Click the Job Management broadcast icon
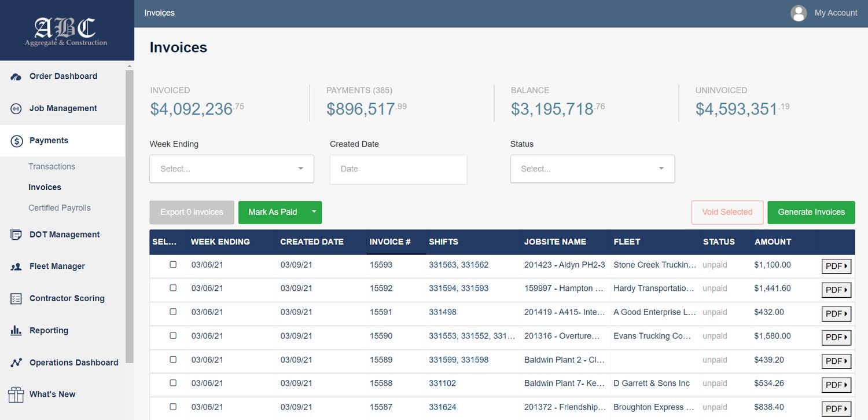The image size is (868, 420). (16, 108)
